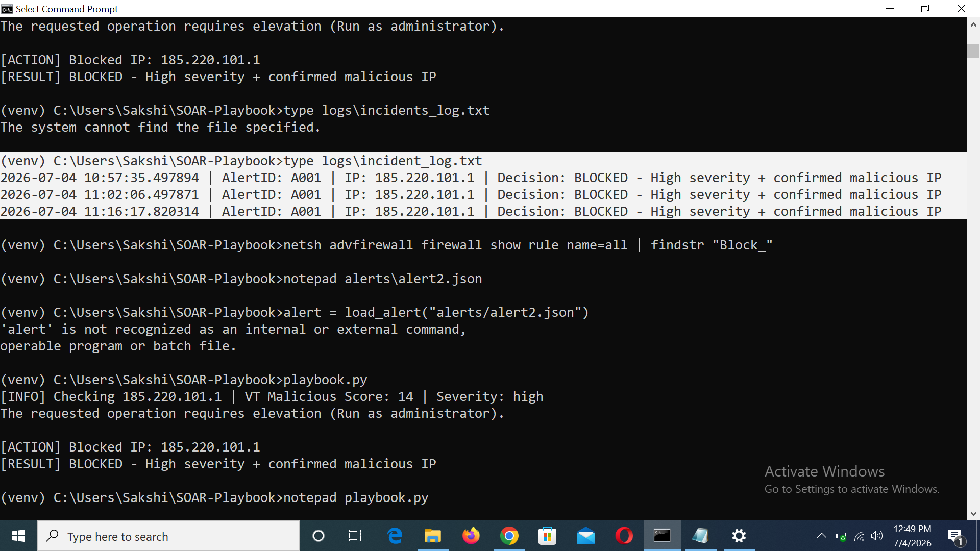Click the Show desktop strip at taskbar end
The height and width of the screenshot is (551, 980).
click(x=978, y=536)
